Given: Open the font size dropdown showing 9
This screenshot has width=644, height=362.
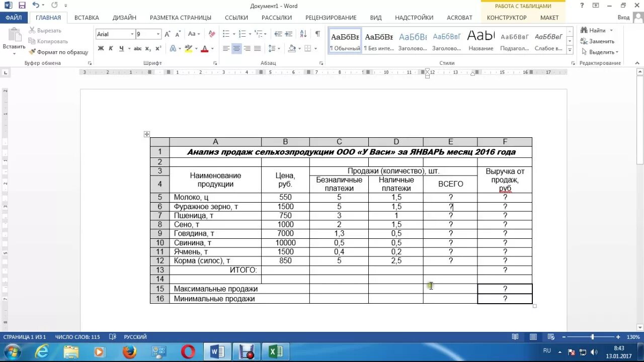Looking at the screenshot, I should tap(158, 34).
